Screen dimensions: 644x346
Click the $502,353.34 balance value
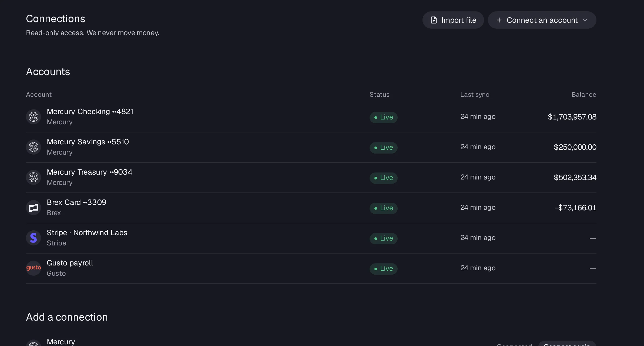pos(575,177)
